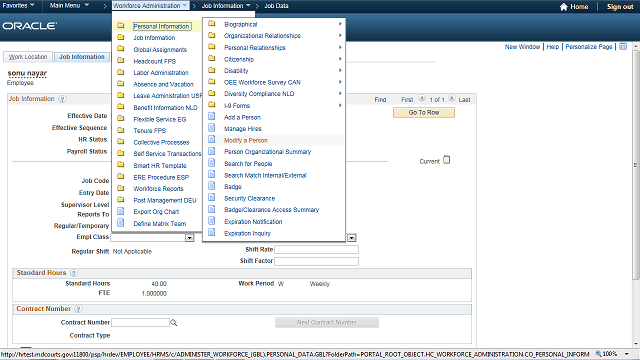640x360 pixels.
Task: Click the Help link
Action: click(x=553, y=47)
